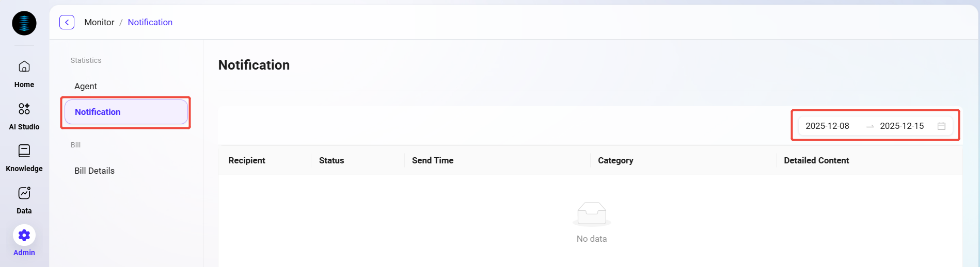Click the Notification breadcrumb link
Screen dimensions: 980x267
150,22
